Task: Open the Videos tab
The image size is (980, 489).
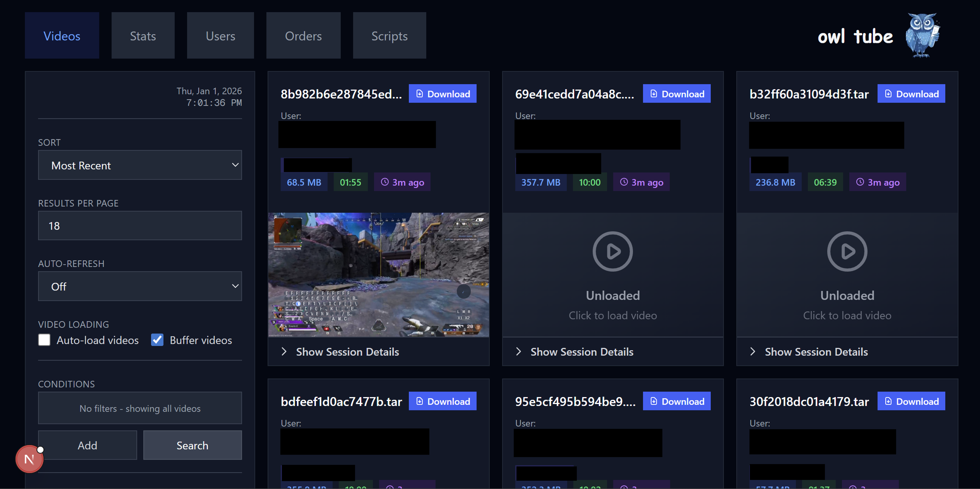Action: pyautogui.click(x=62, y=35)
